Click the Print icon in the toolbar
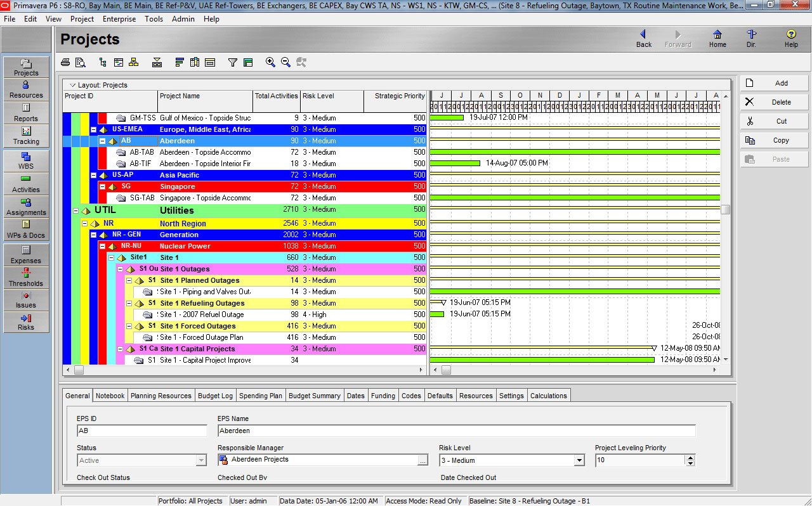This screenshot has height=506, width=812. pyautogui.click(x=65, y=62)
